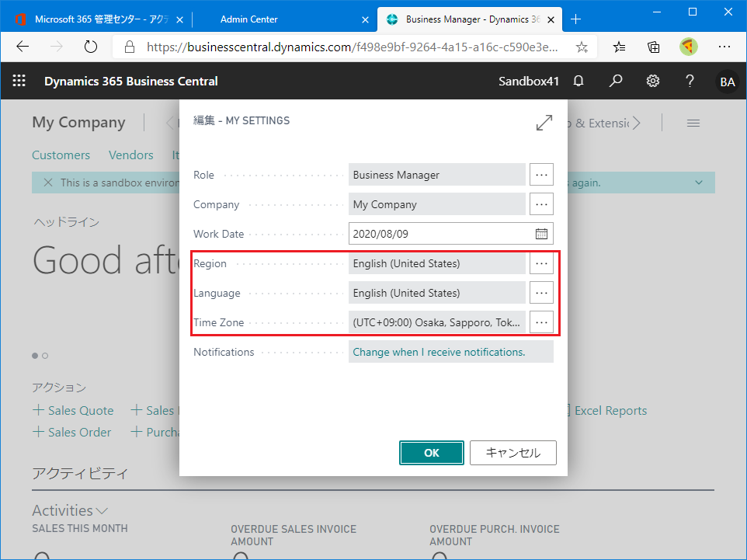The image size is (747, 560).
Task: Click the OK button
Action: 432,453
